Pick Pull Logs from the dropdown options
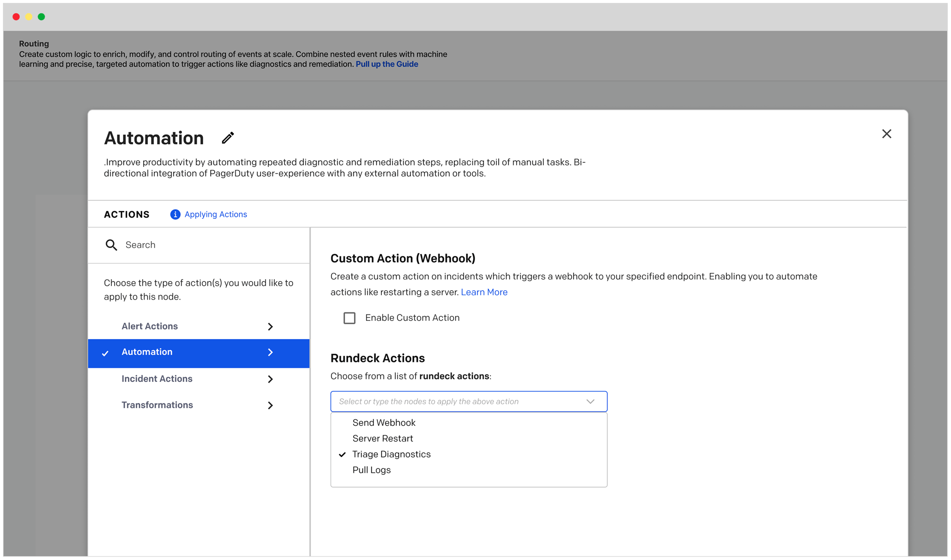The image size is (951, 560). (x=371, y=470)
